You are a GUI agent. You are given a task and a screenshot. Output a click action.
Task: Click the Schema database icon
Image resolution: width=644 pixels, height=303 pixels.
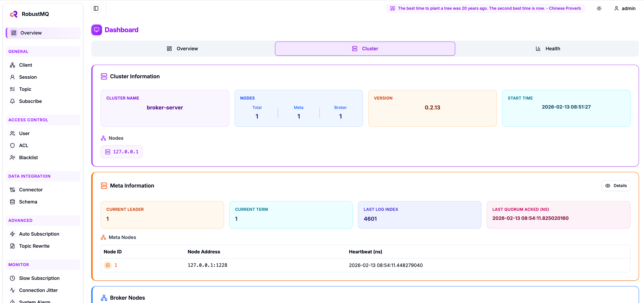[13, 202]
